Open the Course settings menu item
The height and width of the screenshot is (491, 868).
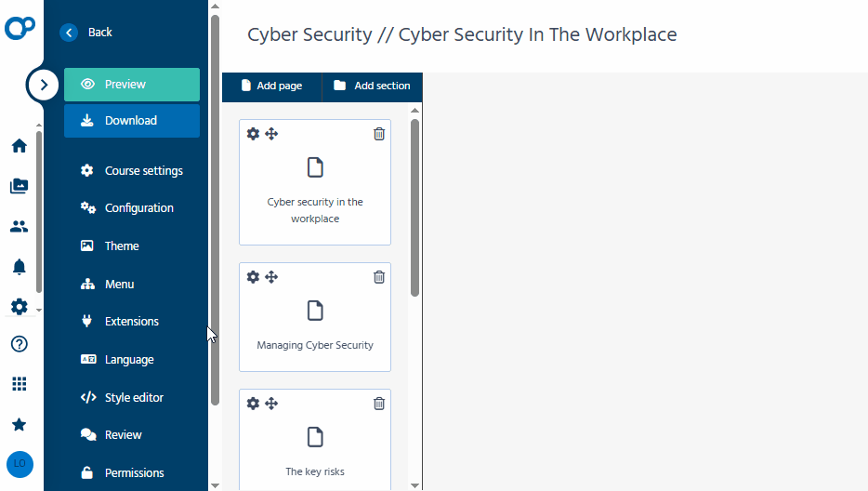point(143,171)
